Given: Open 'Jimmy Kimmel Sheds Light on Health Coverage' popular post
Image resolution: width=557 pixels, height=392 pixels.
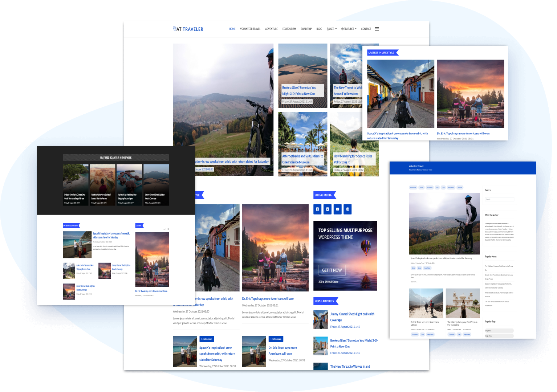Looking at the screenshot, I should (352, 317).
